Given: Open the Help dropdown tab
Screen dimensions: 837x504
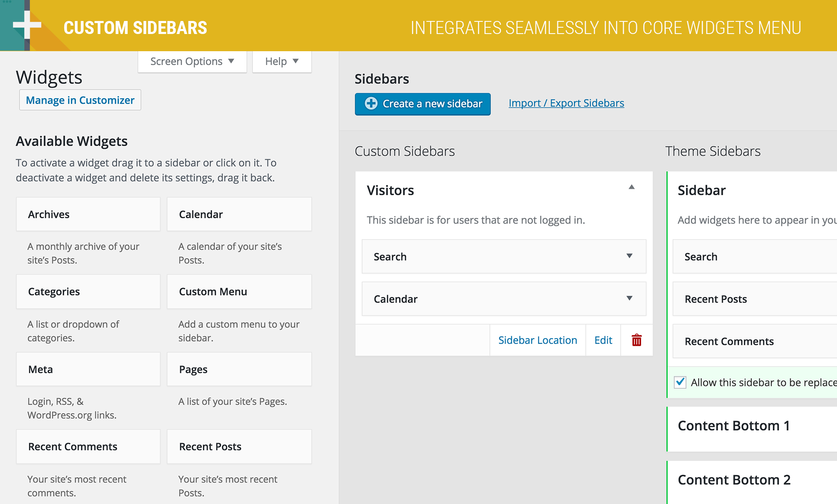Looking at the screenshot, I should click(x=282, y=62).
